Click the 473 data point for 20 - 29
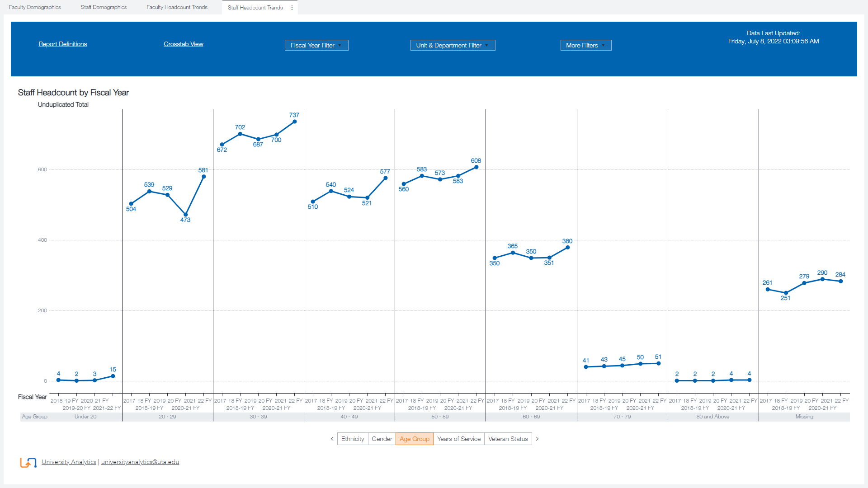Image resolution: width=868 pixels, height=488 pixels. tap(185, 215)
